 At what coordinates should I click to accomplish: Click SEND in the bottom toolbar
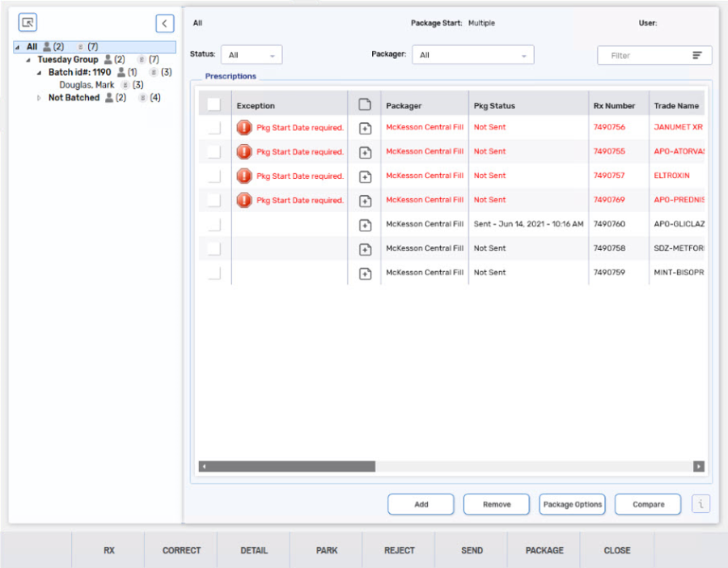[x=472, y=550]
